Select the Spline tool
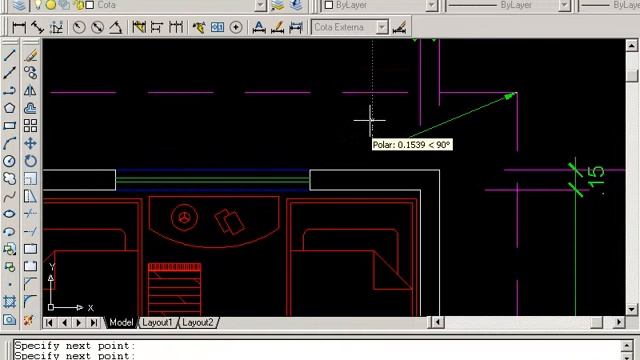Viewport: 640px width, 360px height. 9,196
